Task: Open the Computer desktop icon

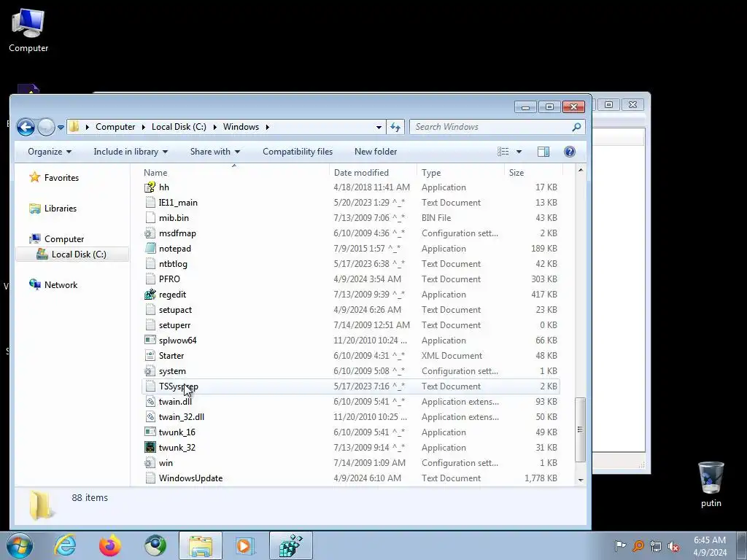Action: pos(28,30)
